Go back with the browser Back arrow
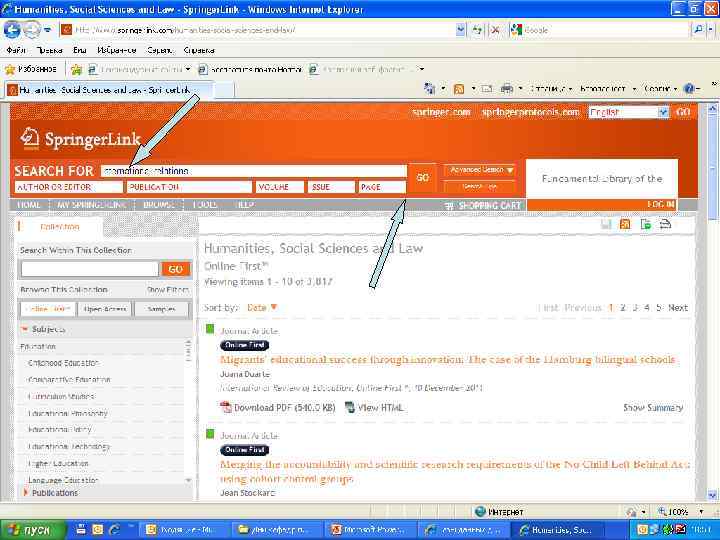Screen dimensions: 720x540 (x=12, y=30)
